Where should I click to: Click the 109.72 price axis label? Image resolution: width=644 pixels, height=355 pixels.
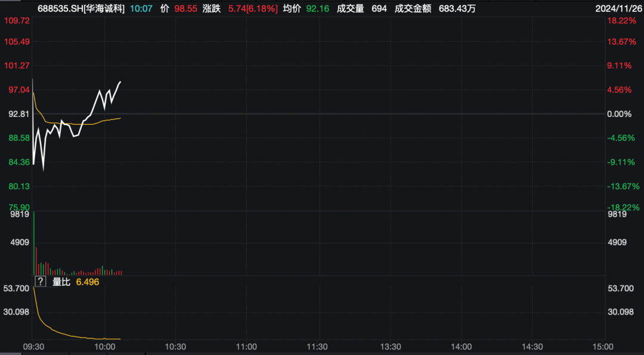click(x=17, y=20)
